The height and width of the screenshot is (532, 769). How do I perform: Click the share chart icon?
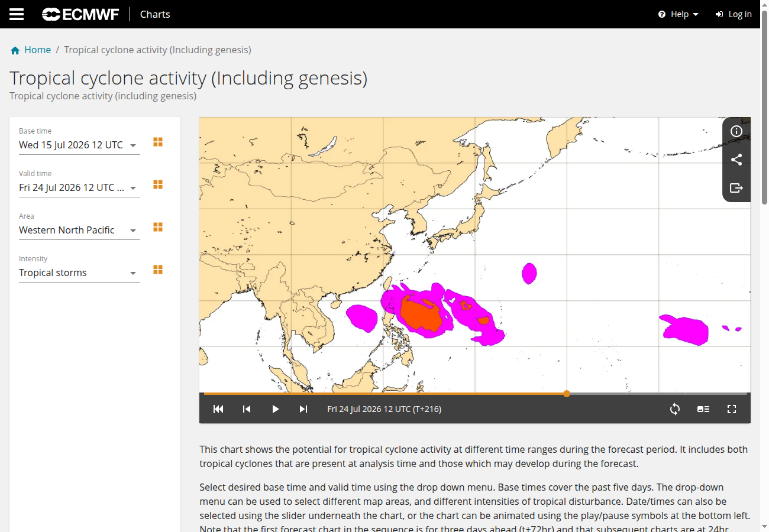pyautogui.click(x=736, y=160)
